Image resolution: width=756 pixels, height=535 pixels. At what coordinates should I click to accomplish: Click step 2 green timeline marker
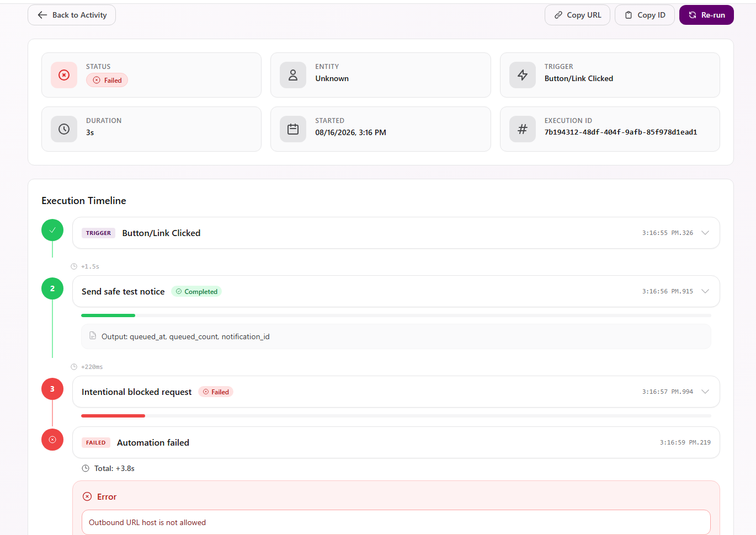52,288
